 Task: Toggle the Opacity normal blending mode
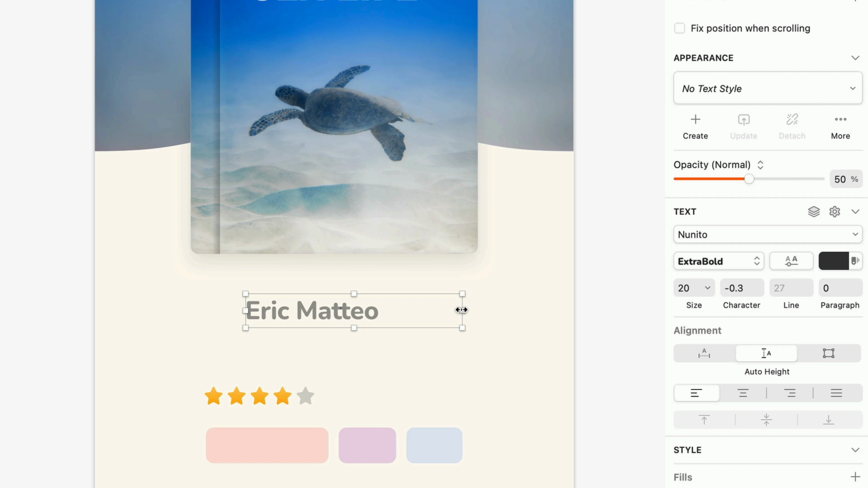(x=761, y=164)
